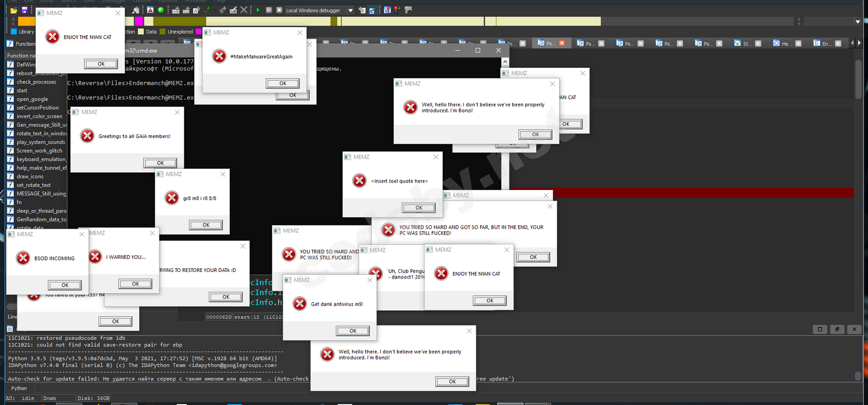Click the red A icon in the toolbar
Viewport: 868px width, 405px height.
(x=150, y=10)
